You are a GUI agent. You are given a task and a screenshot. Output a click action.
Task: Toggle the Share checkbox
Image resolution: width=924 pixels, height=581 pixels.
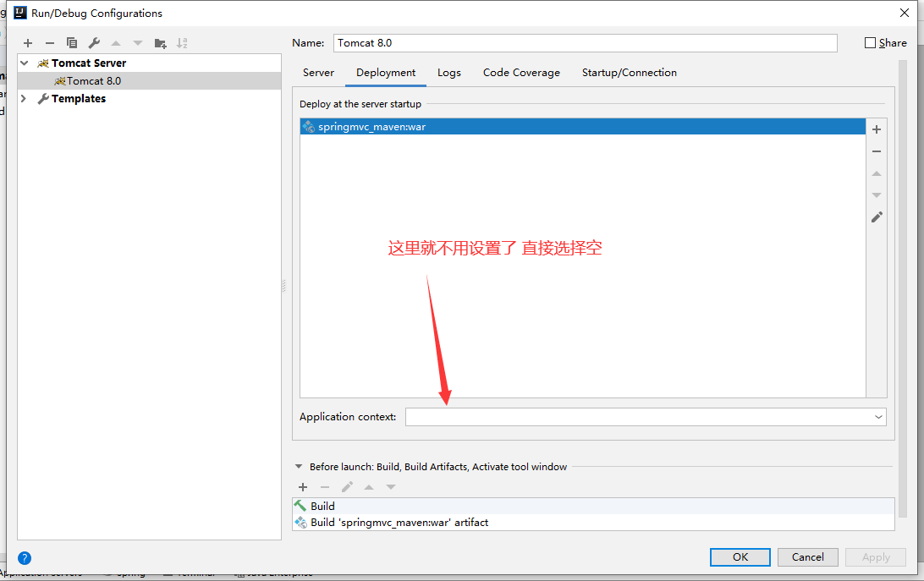point(870,42)
